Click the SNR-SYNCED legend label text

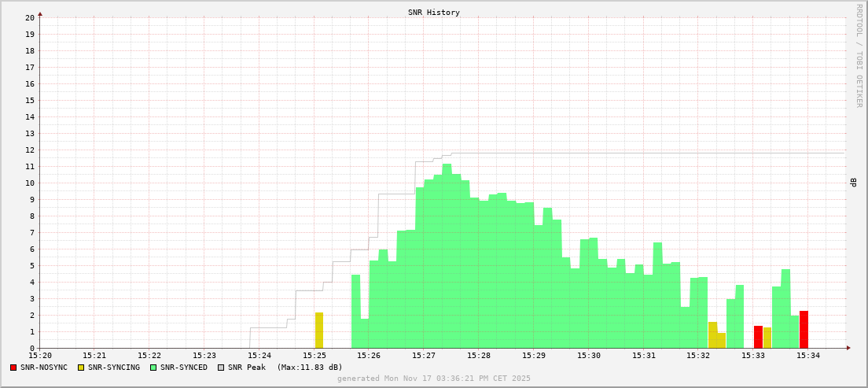[x=185, y=368]
